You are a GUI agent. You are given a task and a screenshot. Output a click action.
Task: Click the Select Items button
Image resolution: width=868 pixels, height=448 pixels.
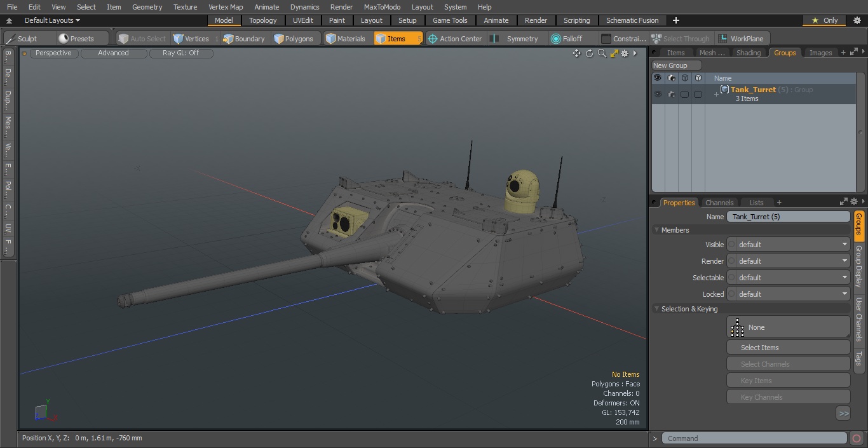click(788, 348)
